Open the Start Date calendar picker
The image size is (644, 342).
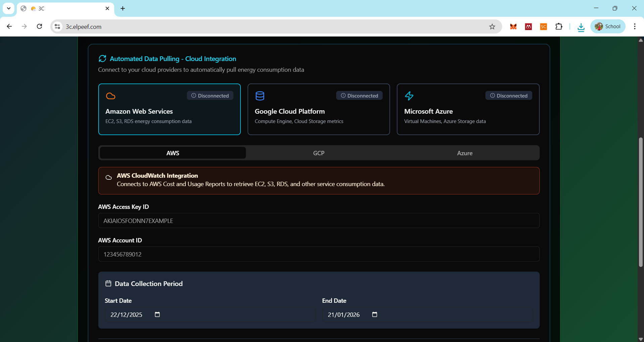[x=157, y=315]
